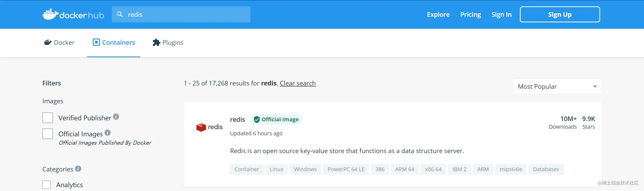Click the Verified Publisher info icon
Image resolution: width=644 pixels, height=191 pixels.
tap(116, 116)
